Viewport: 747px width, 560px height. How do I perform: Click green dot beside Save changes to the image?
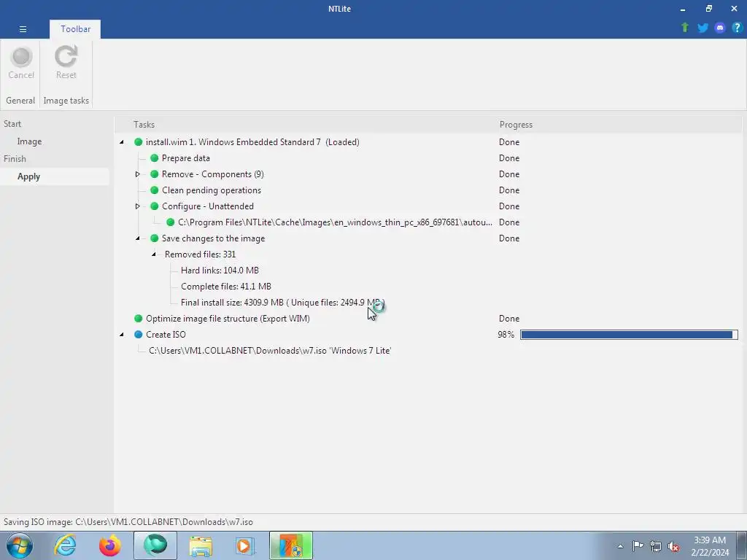click(155, 238)
